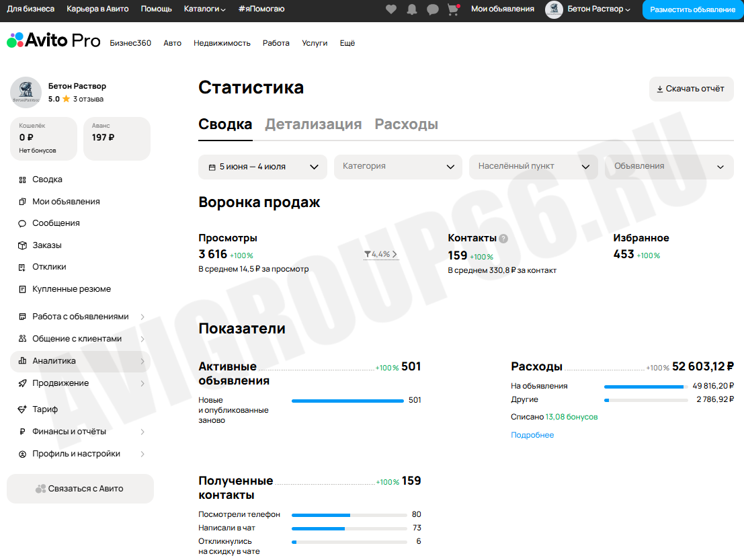Click the Сообщения sidebar chat icon
The image size is (744, 560).
pyautogui.click(x=22, y=223)
